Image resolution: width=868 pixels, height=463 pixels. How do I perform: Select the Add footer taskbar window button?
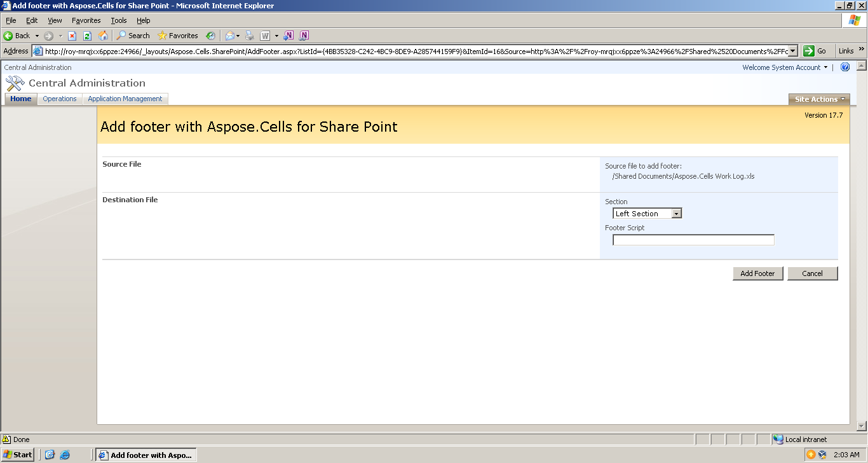click(x=146, y=455)
